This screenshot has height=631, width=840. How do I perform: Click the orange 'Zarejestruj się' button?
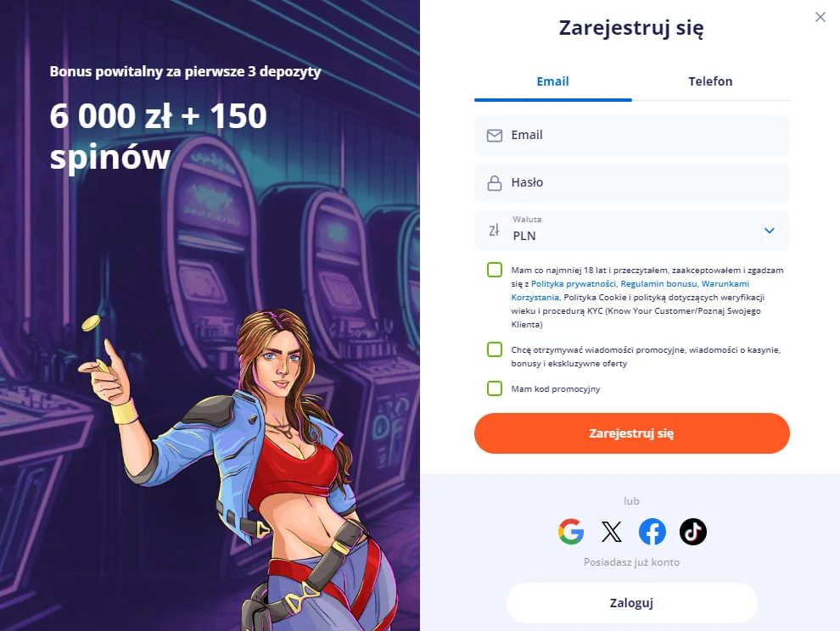click(x=631, y=433)
